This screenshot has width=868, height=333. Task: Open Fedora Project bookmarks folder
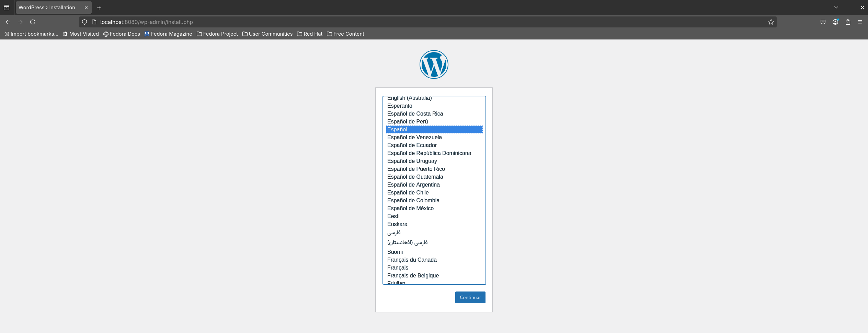217,34
